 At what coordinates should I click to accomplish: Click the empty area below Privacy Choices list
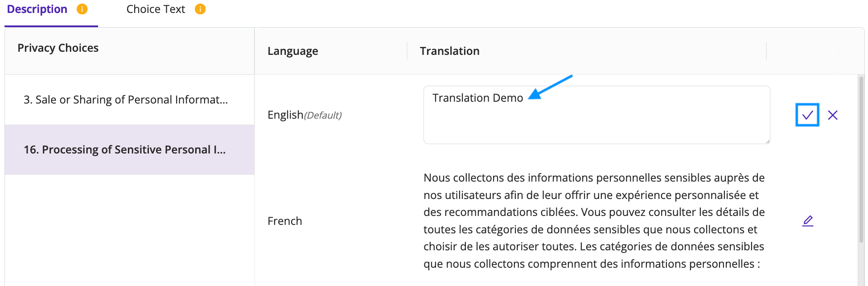point(130,230)
